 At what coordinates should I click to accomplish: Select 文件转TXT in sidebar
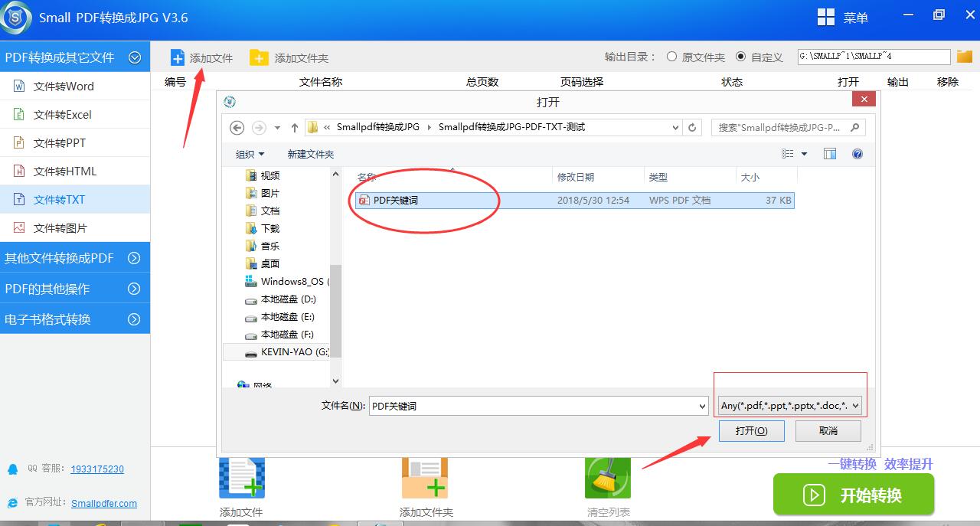pyautogui.click(x=75, y=199)
